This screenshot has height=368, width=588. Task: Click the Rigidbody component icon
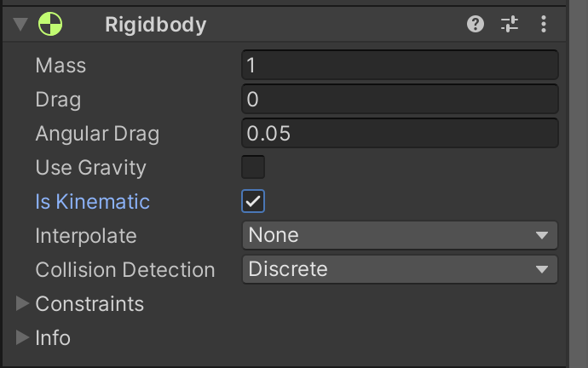click(50, 25)
